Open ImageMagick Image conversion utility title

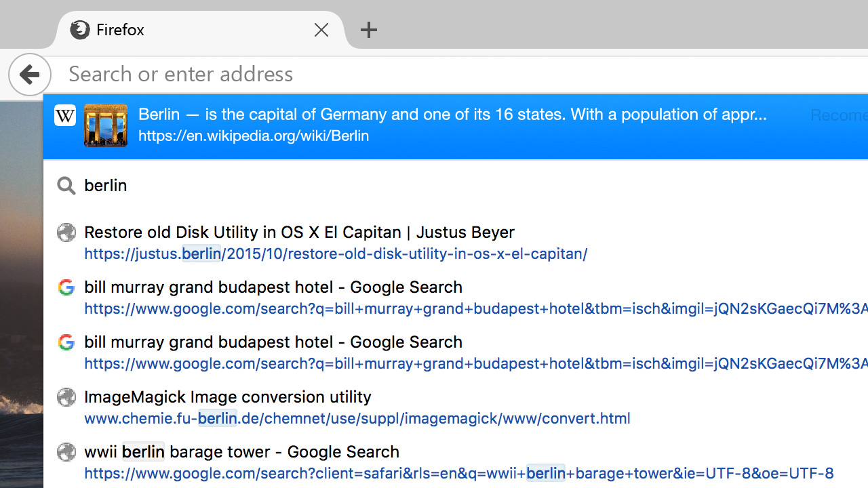pyautogui.click(x=228, y=397)
